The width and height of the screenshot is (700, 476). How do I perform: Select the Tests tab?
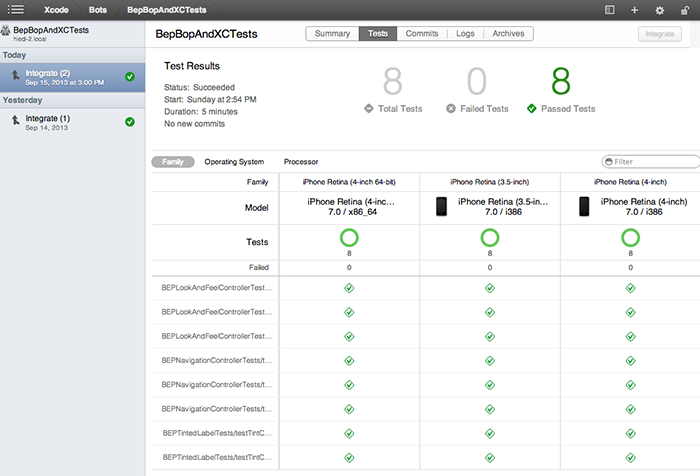[378, 33]
